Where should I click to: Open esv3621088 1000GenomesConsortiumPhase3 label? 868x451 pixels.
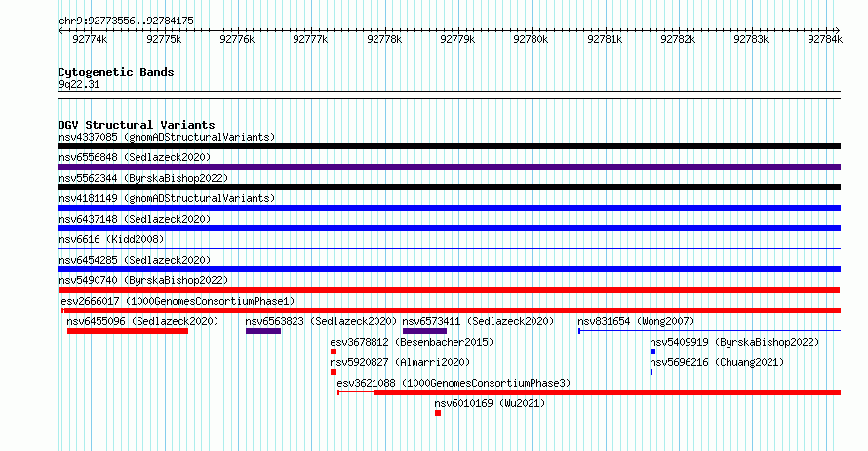454,383
